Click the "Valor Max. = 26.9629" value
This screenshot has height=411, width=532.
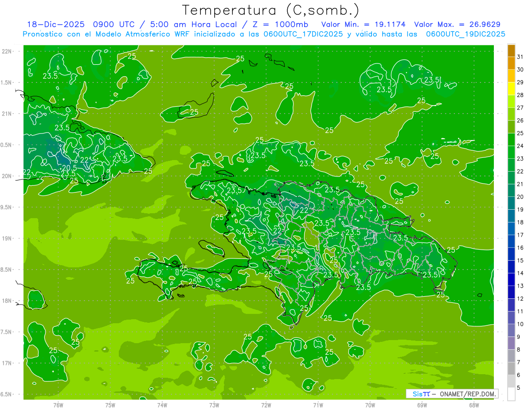tap(458, 24)
